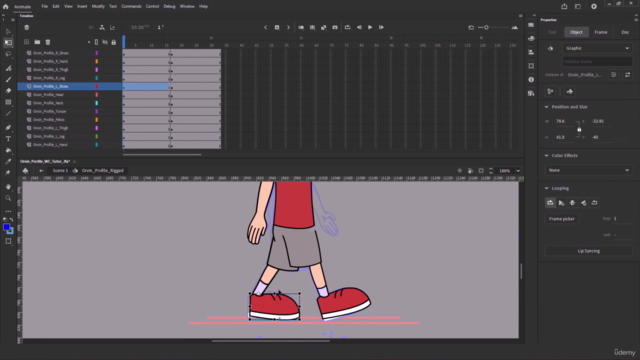640x360 pixels.
Task: Step back one frame
Action: (359, 27)
